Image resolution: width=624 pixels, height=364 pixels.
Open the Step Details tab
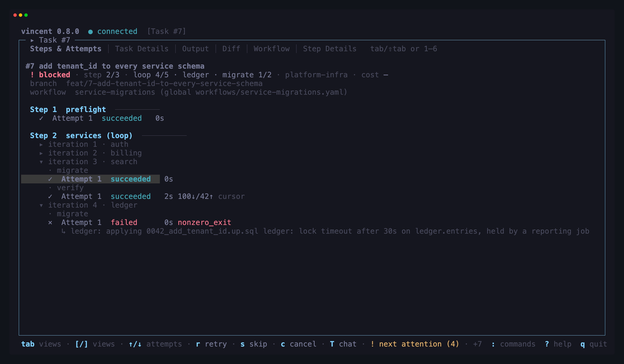(329, 49)
